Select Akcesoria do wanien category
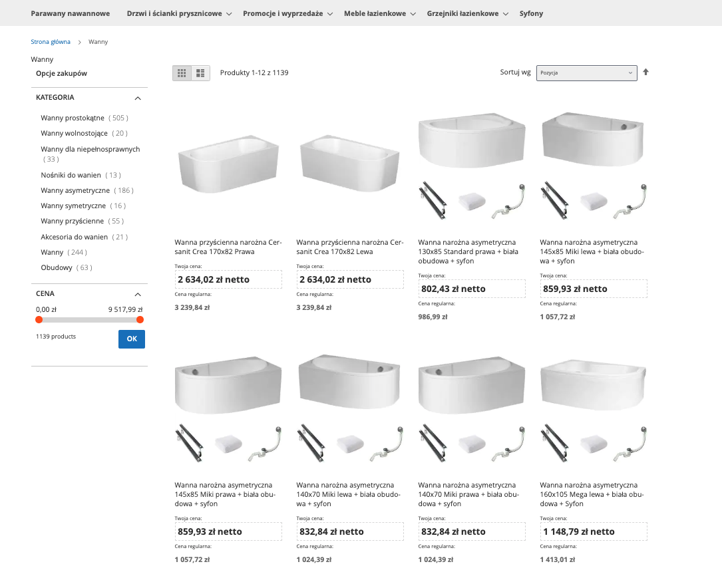This screenshot has width=722, height=588. click(74, 237)
